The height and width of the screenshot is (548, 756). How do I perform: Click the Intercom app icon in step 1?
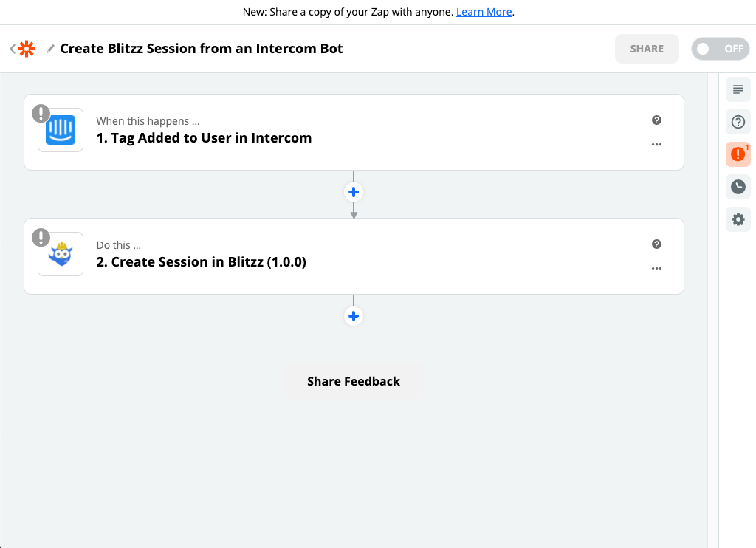coord(61,130)
